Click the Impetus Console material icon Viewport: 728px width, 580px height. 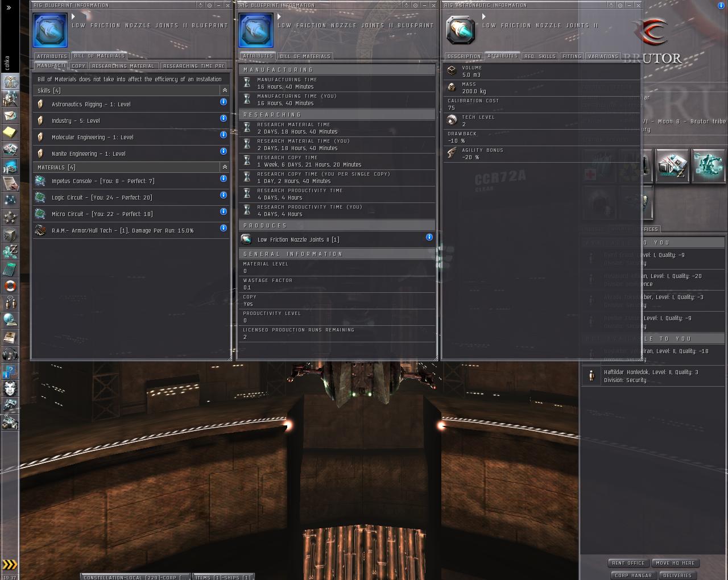click(x=40, y=181)
